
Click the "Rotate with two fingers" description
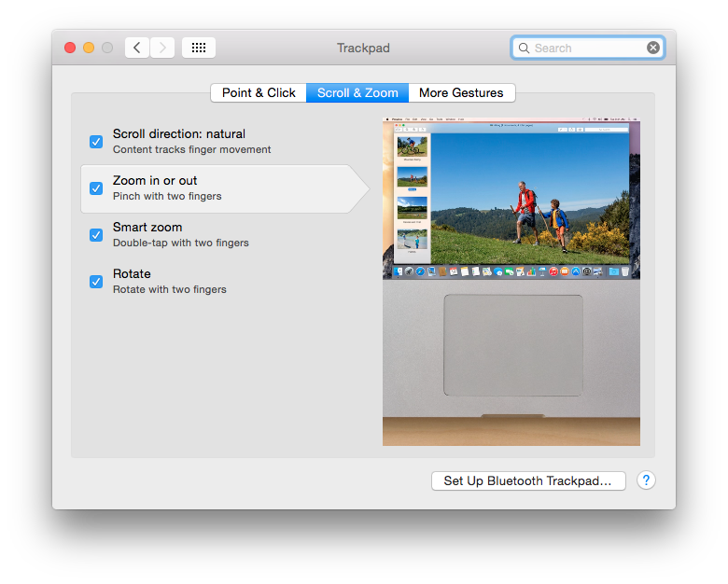click(170, 289)
